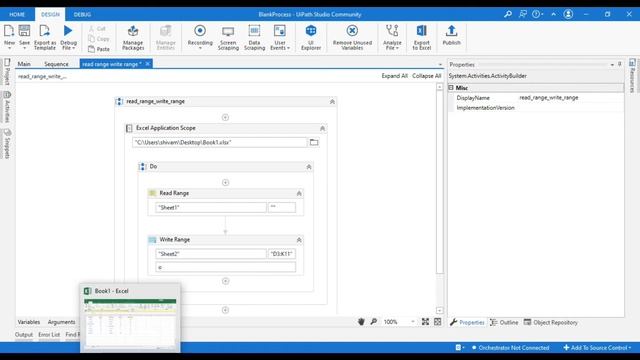Open the Arguments panel
The width and height of the screenshot is (640, 360).
pos(61,322)
